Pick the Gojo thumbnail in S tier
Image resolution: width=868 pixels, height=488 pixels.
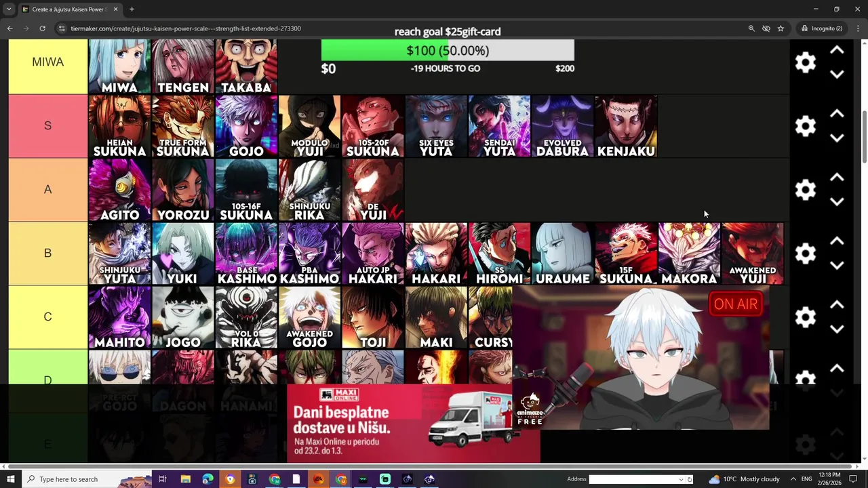point(246,126)
